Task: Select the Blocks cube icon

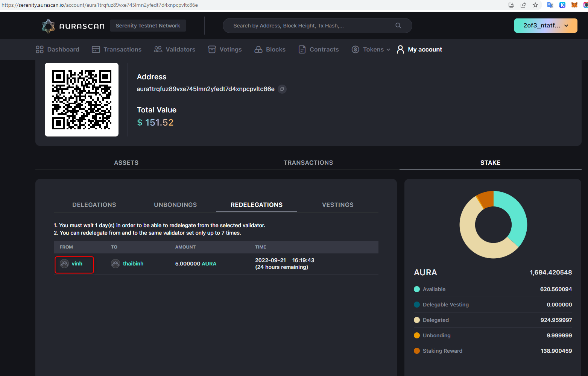Action: coord(258,49)
